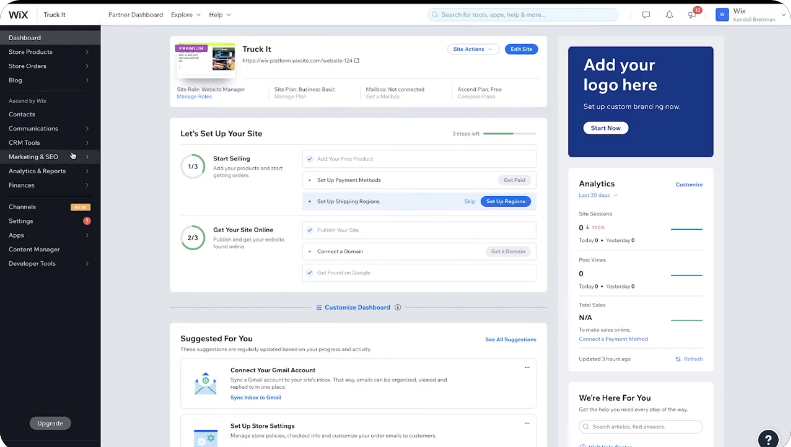Click the Wix logo
This screenshot has width=791, height=447.
coord(18,15)
